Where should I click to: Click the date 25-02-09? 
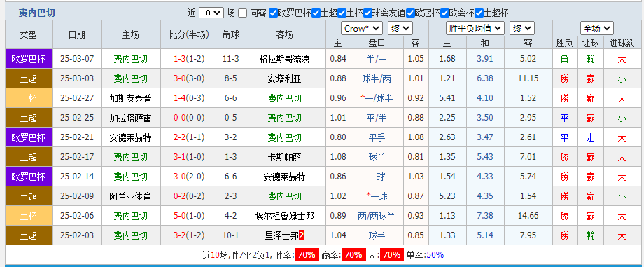click(77, 196)
